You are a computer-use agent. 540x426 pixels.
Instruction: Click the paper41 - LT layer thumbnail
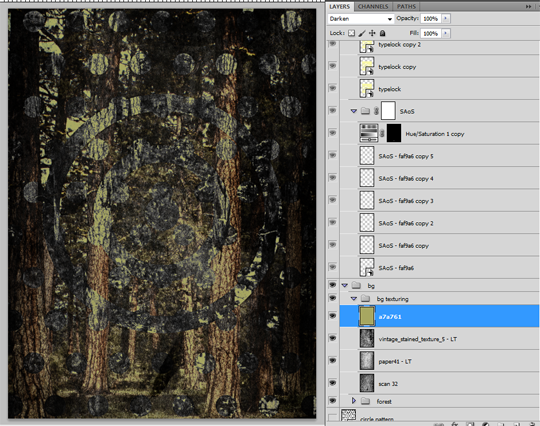coord(367,361)
